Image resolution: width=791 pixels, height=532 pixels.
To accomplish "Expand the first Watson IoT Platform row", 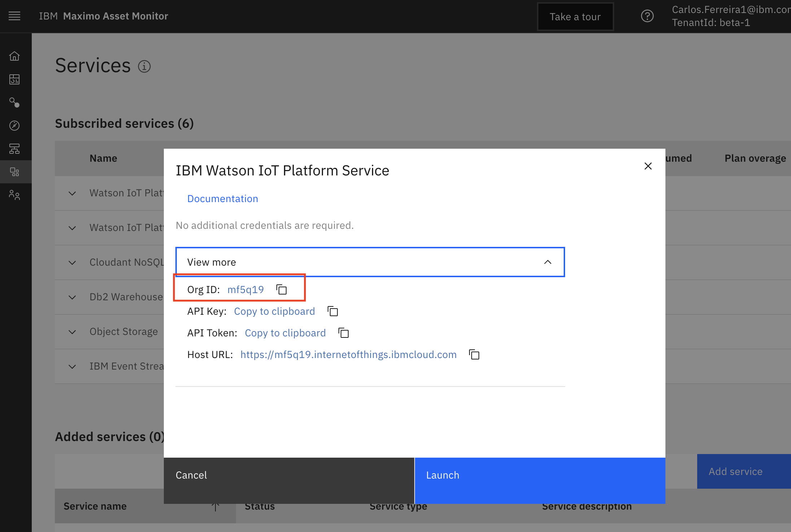I will (x=72, y=193).
